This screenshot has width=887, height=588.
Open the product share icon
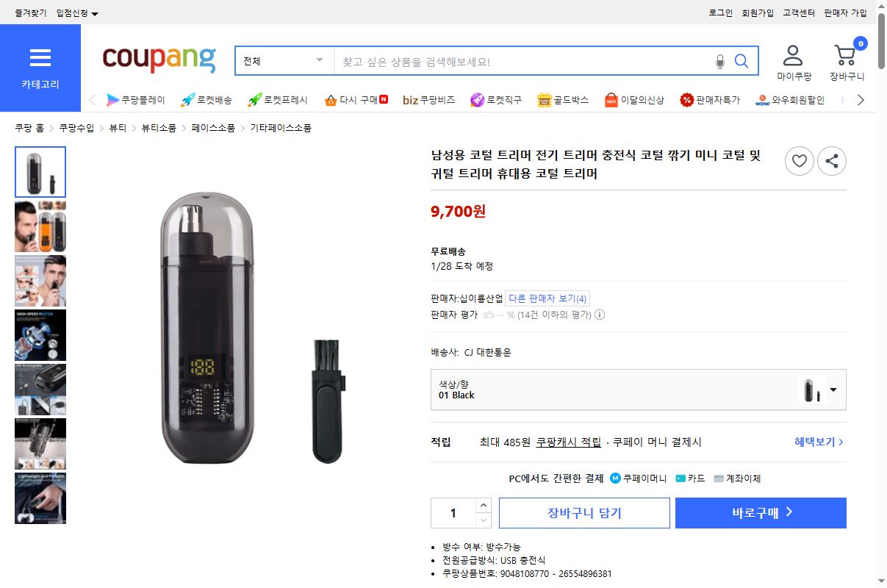point(832,161)
